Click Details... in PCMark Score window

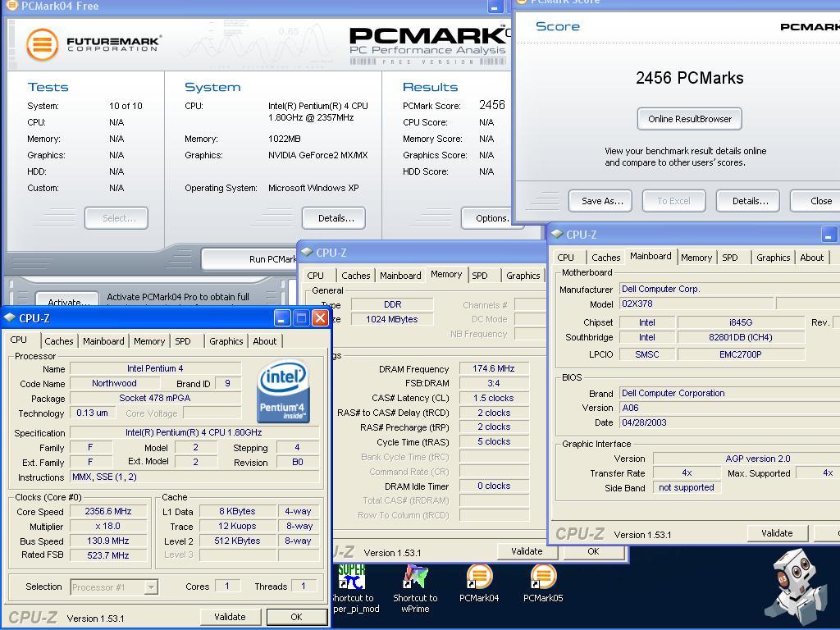coord(750,202)
